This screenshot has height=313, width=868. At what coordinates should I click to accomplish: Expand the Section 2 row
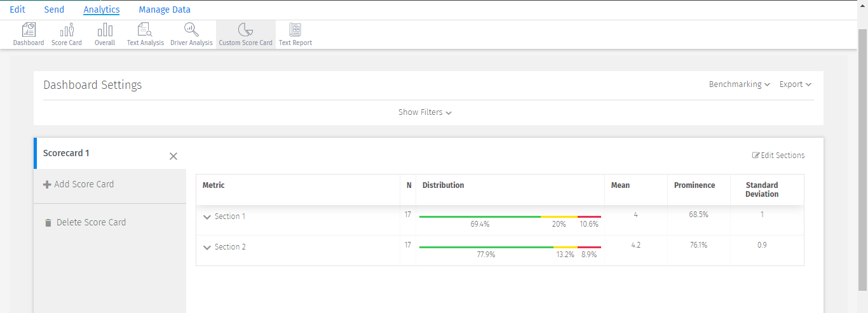(x=207, y=247)
